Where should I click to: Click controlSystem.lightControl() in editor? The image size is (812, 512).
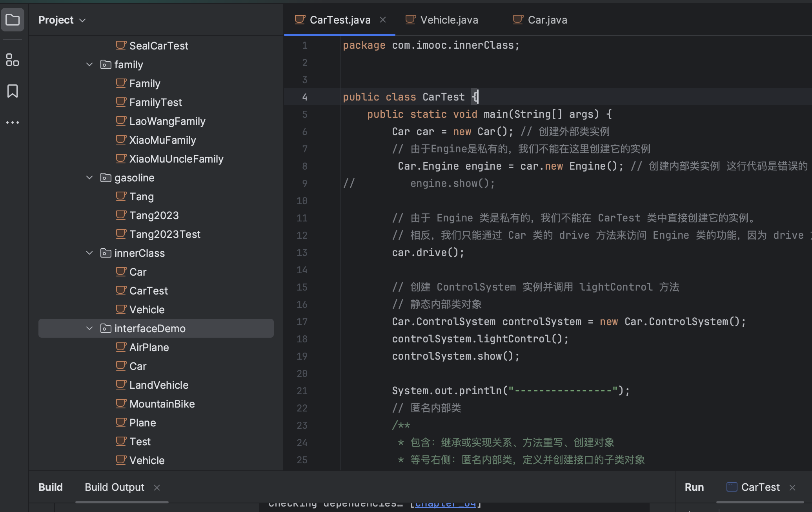coord(480,339)
